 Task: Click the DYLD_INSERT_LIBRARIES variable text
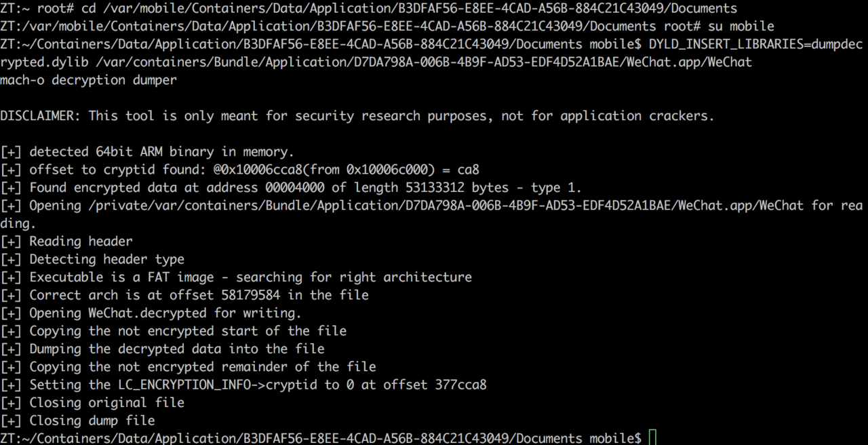coord(726,44)
